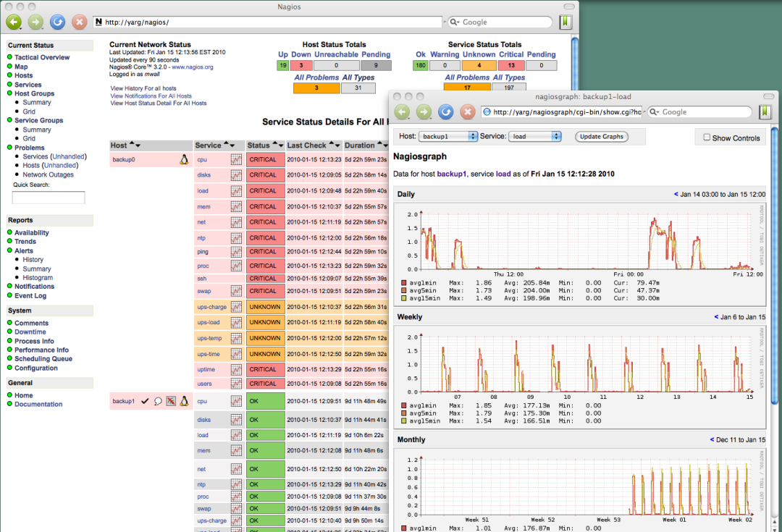782x532 pixels.
Task: Go back in the Nagios browser window
Action: tap(14, 22)
